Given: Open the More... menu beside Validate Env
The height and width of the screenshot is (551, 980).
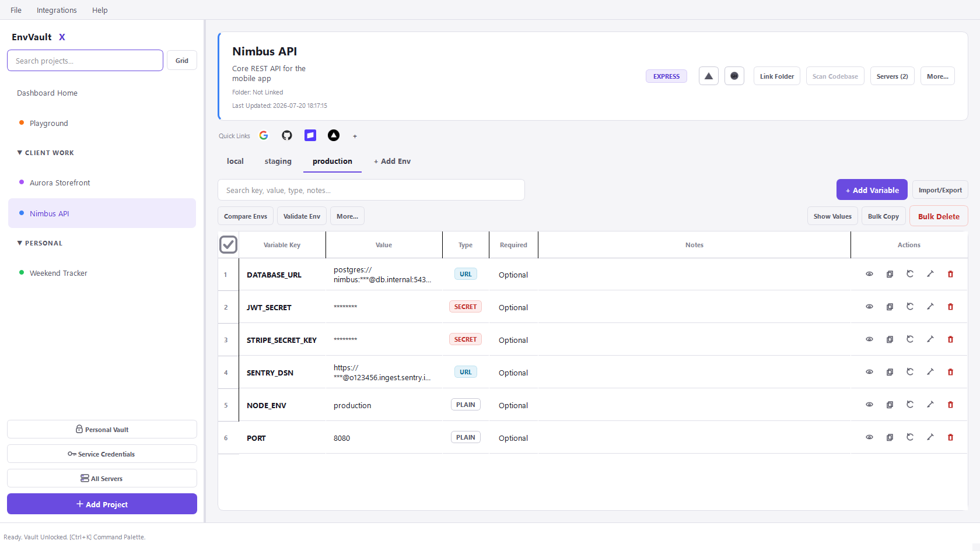Looking at the screenshot, I should [x=347, y=216].
